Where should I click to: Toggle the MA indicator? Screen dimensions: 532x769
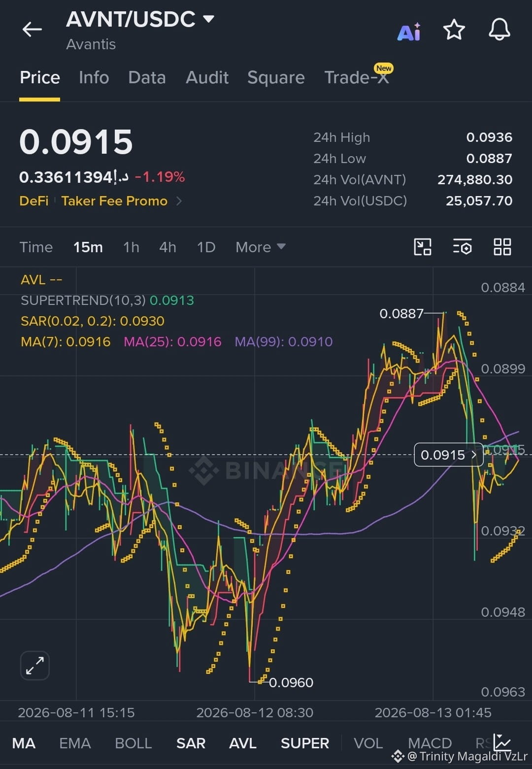click(24, 743)
